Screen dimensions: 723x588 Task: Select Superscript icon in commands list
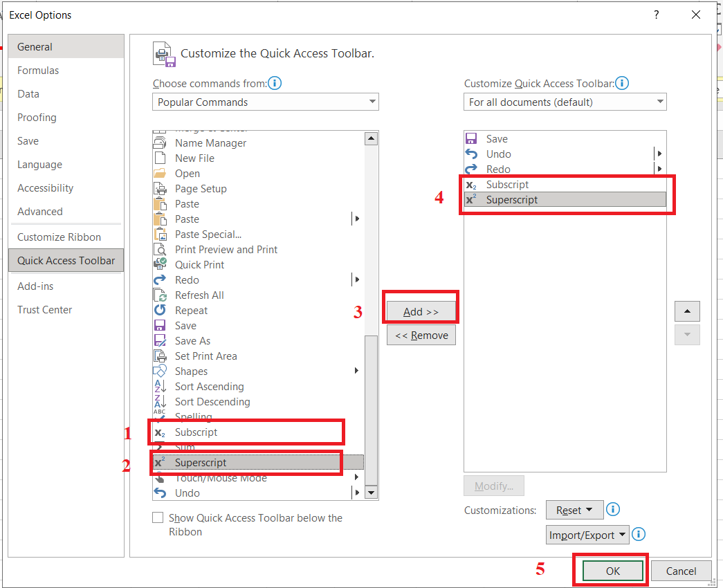coord(160,463)
